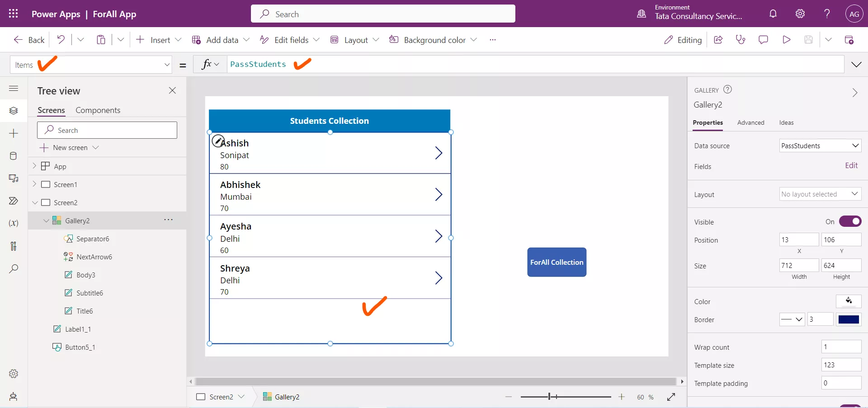Open the Comments icon

coord(763,40)
